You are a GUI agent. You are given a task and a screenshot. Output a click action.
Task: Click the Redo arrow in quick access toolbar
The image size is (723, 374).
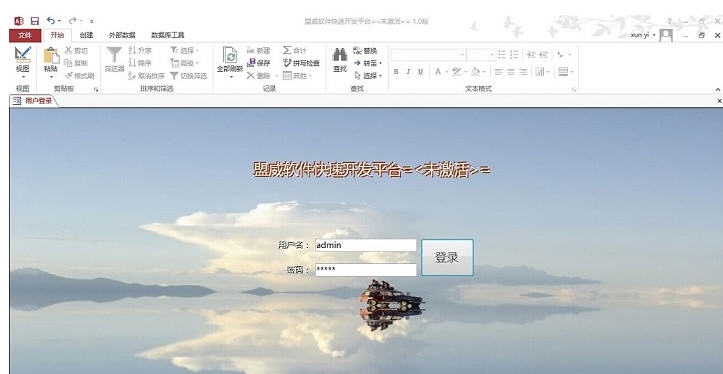tap(72, 21)
